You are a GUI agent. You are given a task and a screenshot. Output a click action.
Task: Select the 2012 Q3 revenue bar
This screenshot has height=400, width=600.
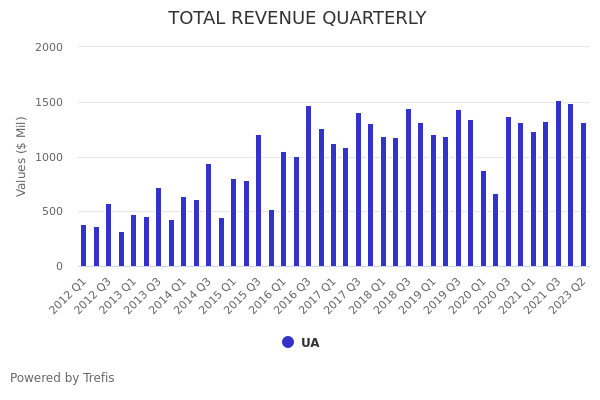(109, 235)
